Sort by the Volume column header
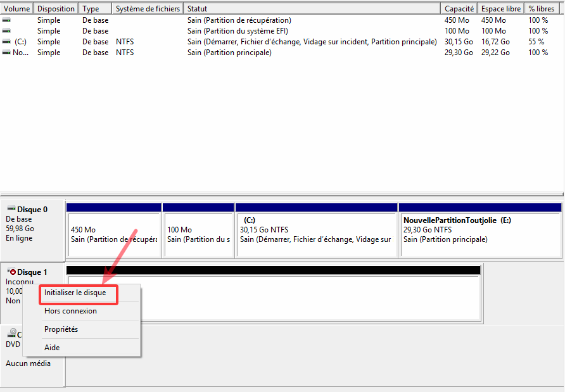 pos(16,9)
